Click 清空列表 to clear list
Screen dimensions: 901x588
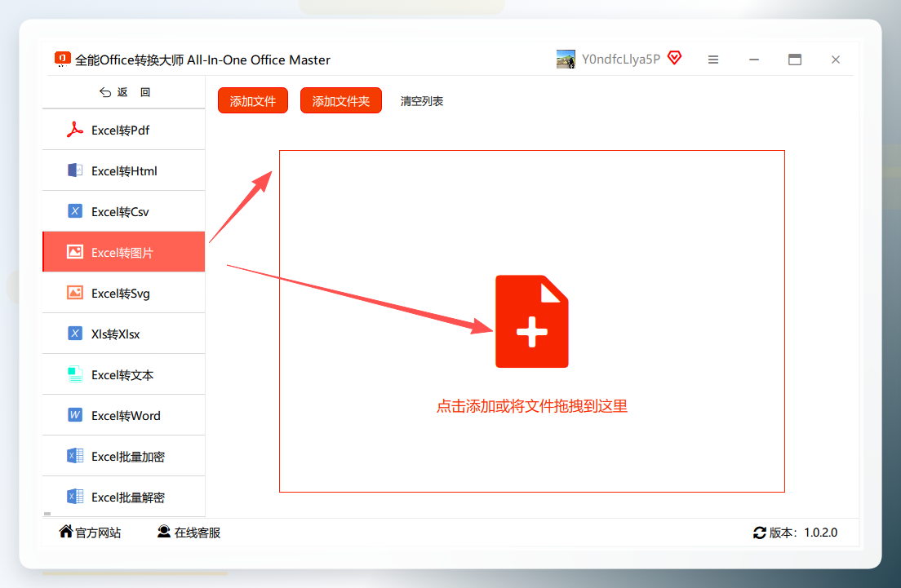[422, 101]
